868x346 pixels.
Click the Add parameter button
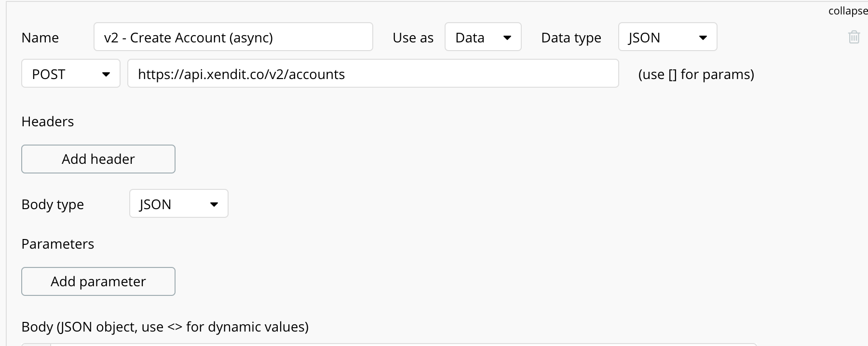pyautogui.click(x=98, y=281)
